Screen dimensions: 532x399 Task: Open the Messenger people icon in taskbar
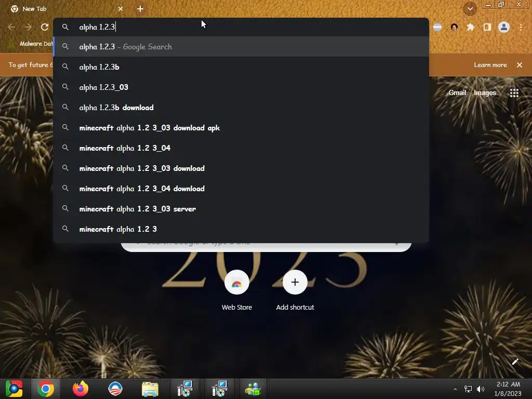pos(253,389)
